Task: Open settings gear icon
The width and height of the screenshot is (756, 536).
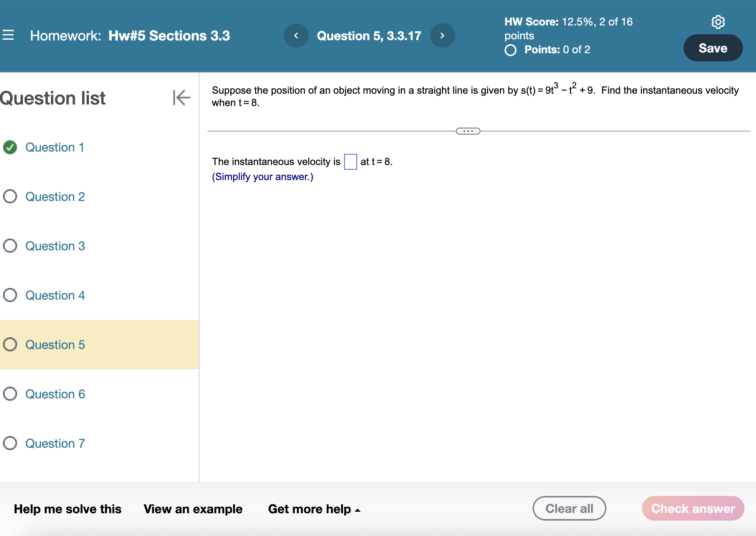Action: [x=718, y=22]
